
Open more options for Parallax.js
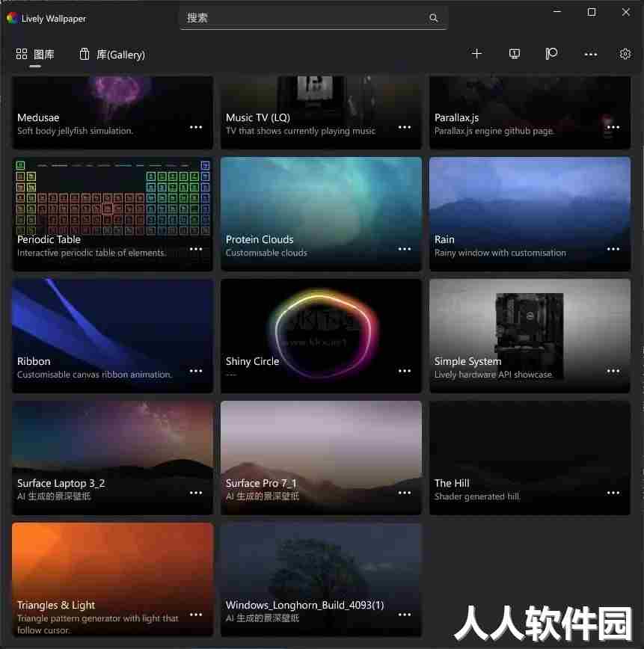tap(613, 127)
